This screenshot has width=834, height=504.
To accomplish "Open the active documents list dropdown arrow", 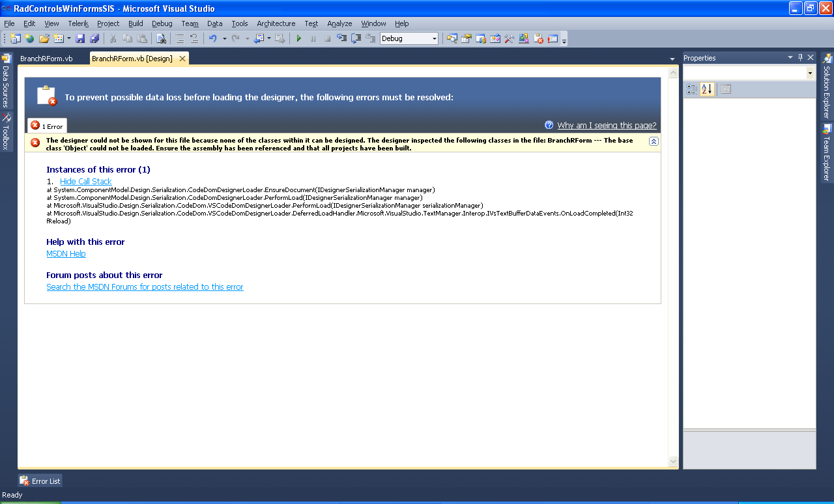I will [x=672, y=59].
